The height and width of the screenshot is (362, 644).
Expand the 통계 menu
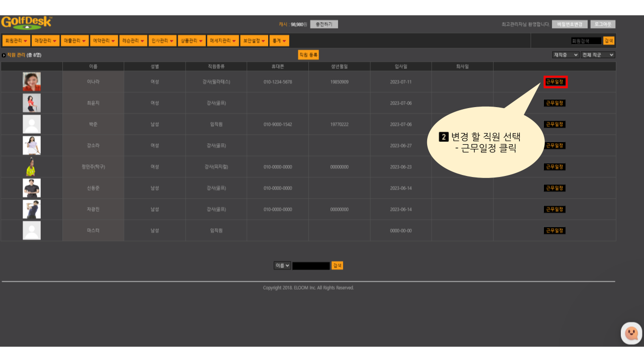(279, 41)
